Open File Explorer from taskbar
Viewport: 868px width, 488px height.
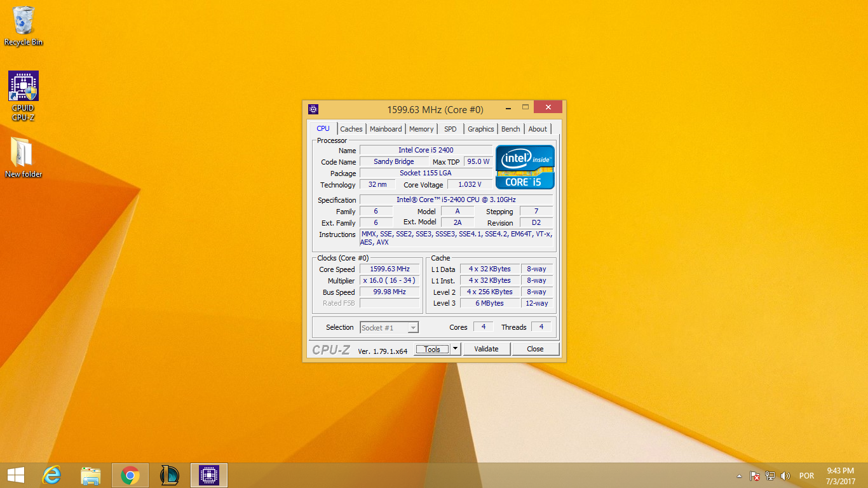pyautogui.click(x=91, y=475)
